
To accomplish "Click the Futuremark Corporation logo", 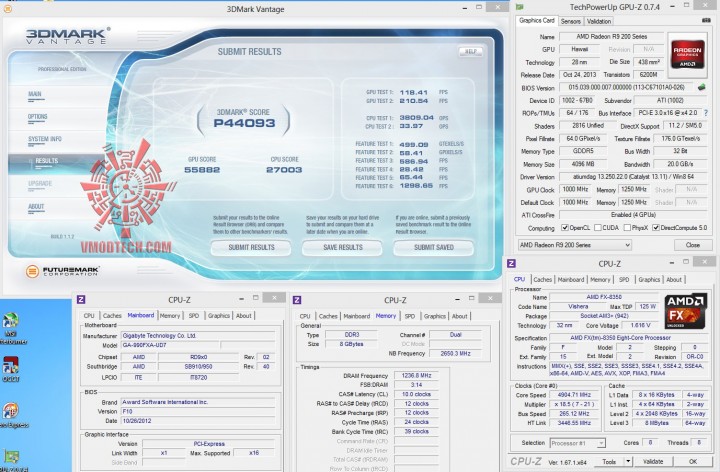I will (62, 271).
